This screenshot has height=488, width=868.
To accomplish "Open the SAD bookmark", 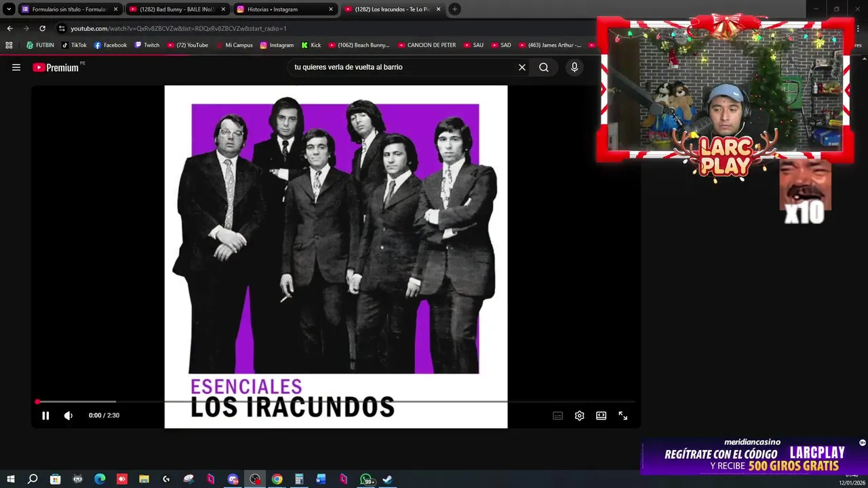I will click(x=500, y=45).
